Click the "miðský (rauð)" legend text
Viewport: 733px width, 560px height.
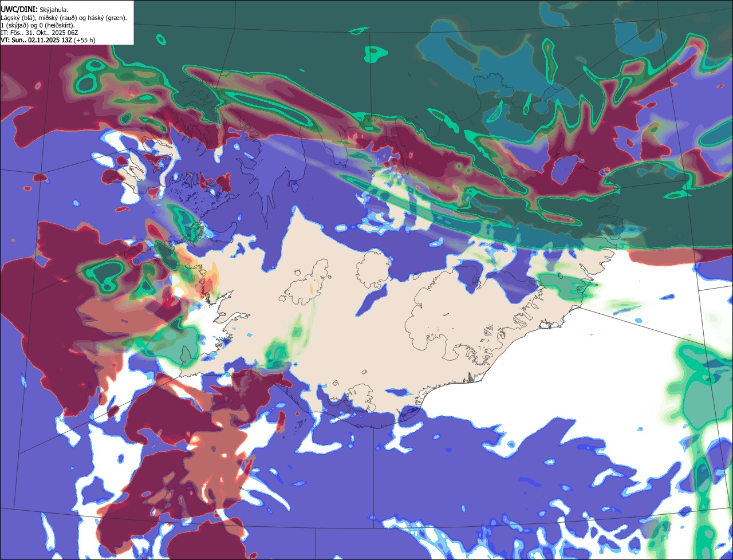(58, 18)
